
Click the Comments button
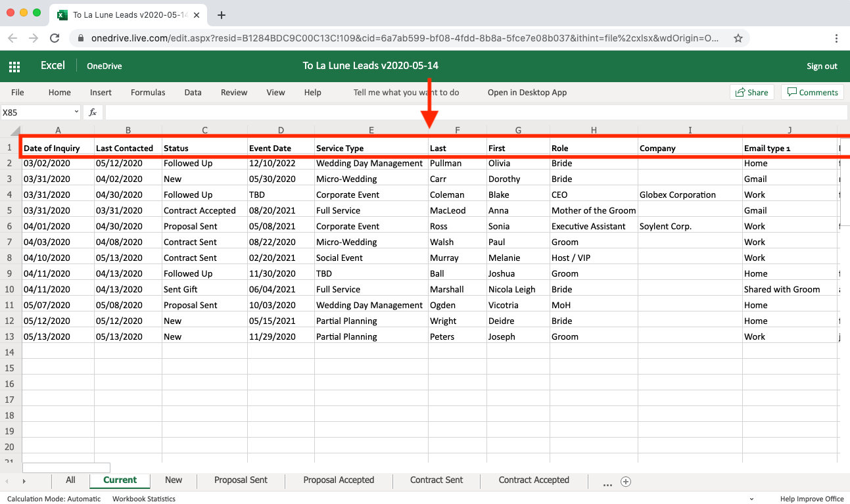(813, 93)
